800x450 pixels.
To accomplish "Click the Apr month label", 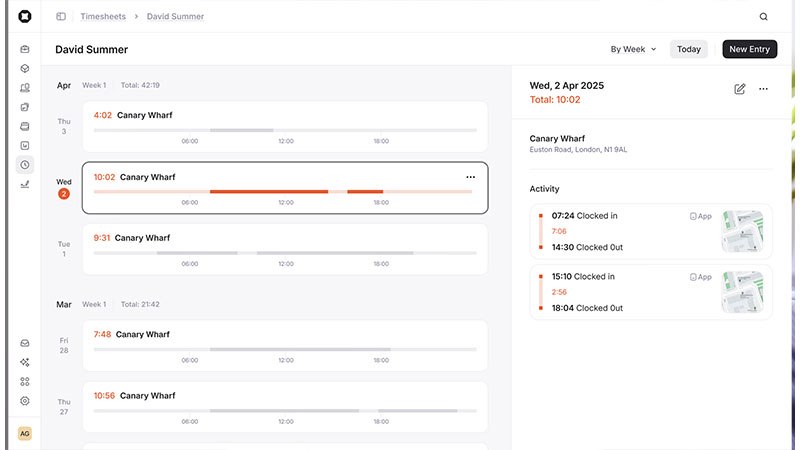I will tap(64, 85).
